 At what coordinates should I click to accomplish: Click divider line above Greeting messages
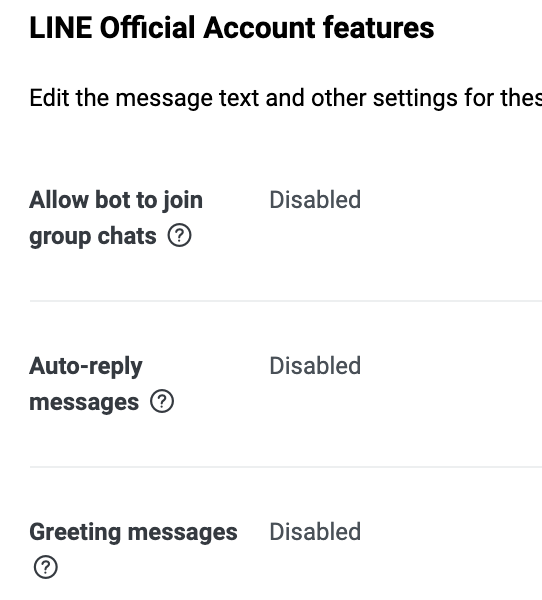(x=286, y=467)
